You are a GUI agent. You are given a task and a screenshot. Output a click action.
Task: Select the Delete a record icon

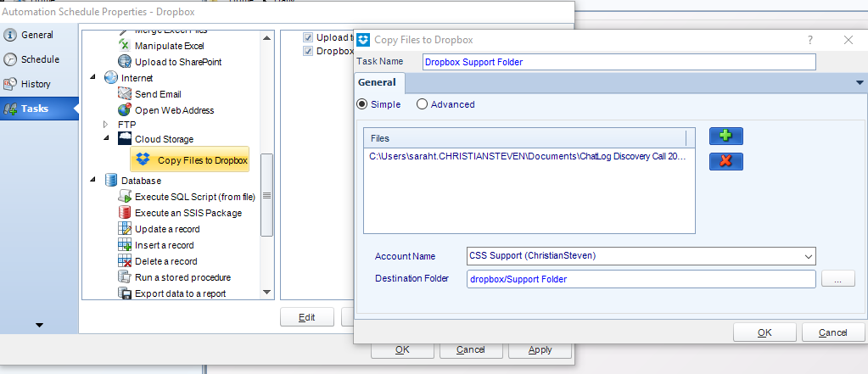(125, 261)
